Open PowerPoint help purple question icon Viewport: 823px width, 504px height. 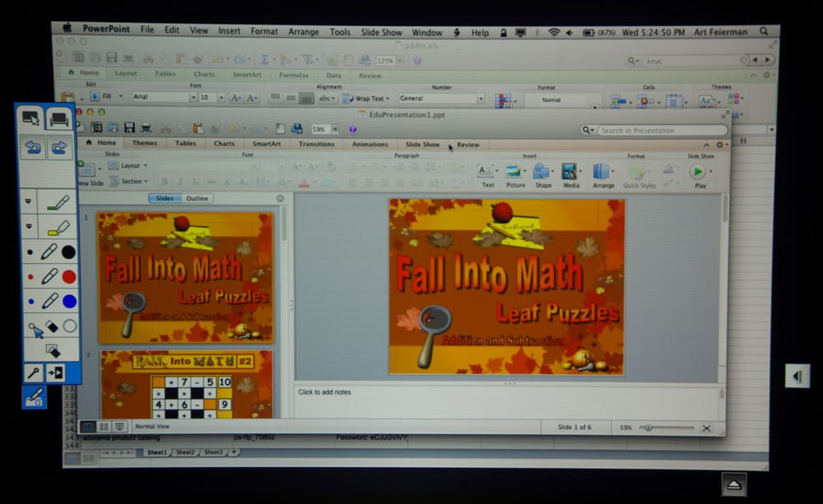click(x=353, y=129)
